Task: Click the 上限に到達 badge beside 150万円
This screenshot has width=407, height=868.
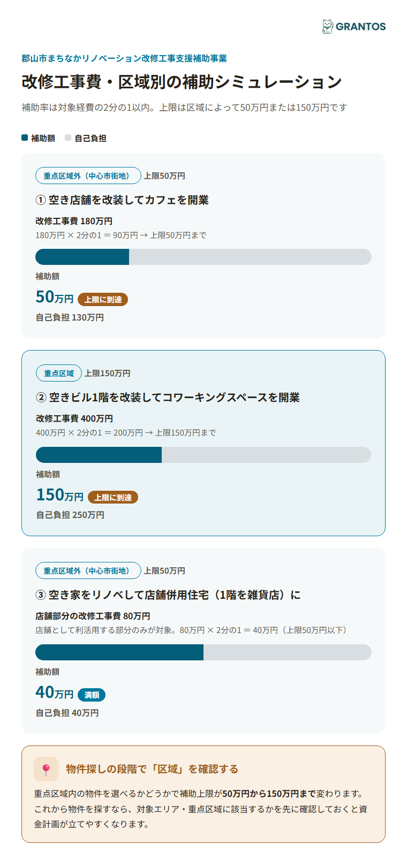Action: 113,497
